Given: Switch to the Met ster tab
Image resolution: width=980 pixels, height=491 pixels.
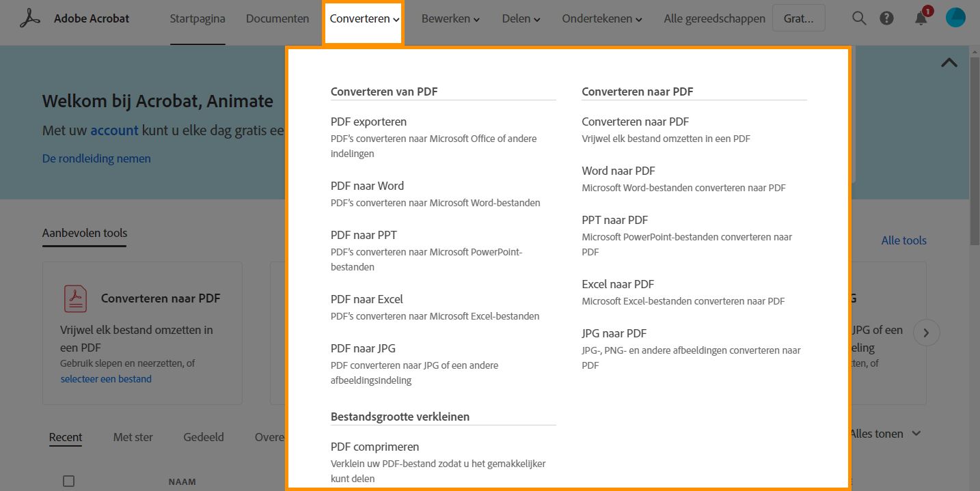Looking at the screenshot, I should [x=133, y=437].
